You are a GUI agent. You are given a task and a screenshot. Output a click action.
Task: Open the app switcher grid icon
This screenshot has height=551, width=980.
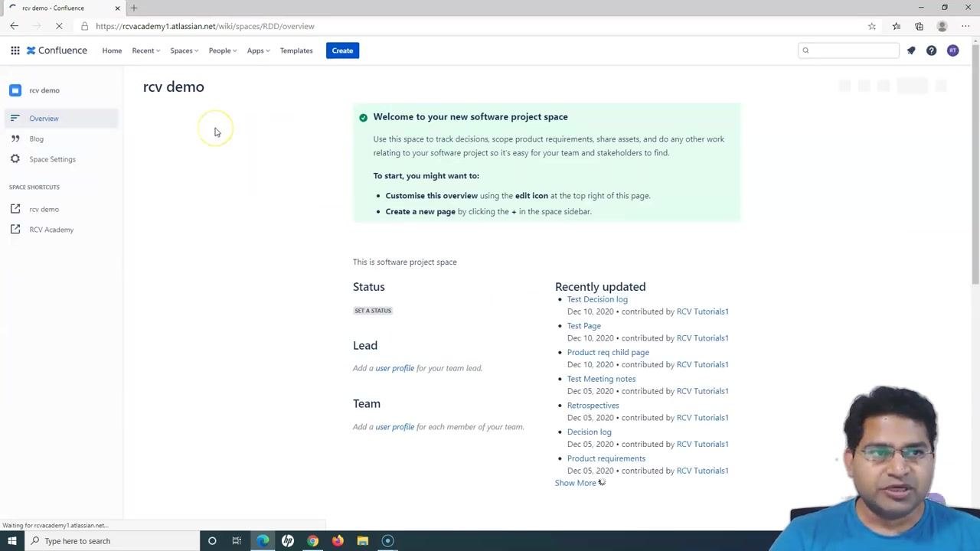15,51
